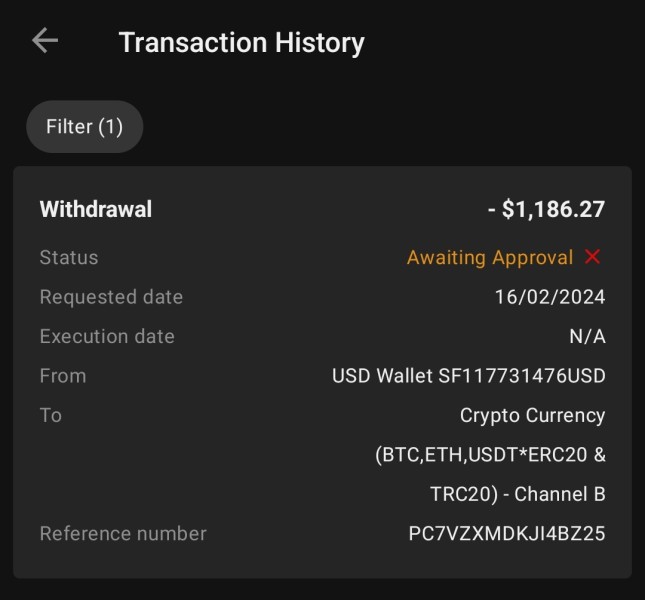Viewport: 645px width, 600px height.
Task: Tap the Transaction History title
Action: (241, 43)
